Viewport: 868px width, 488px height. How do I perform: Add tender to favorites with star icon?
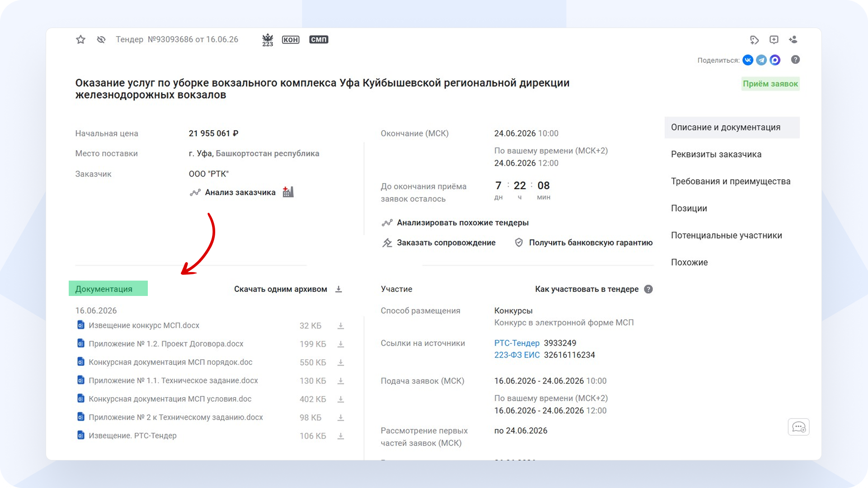[x=80, y=40]
